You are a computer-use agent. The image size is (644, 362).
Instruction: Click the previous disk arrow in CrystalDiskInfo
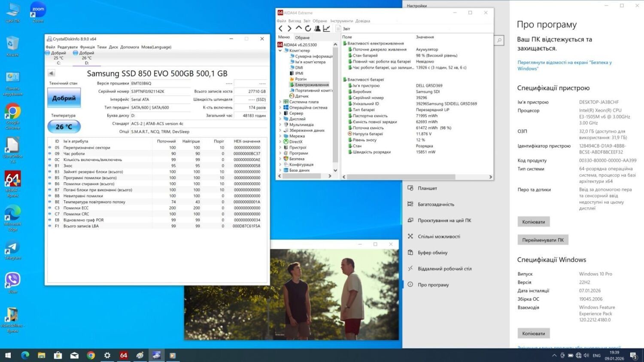(51, 73)
